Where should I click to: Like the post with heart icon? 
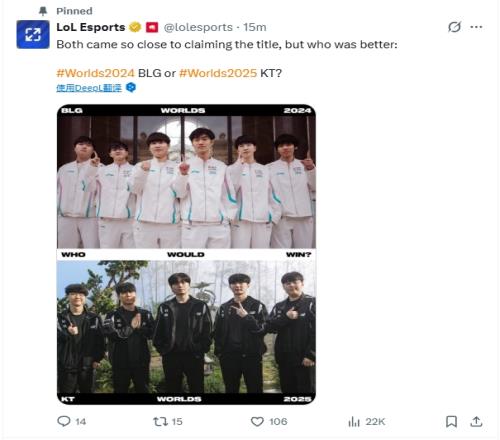coord(257,421)
